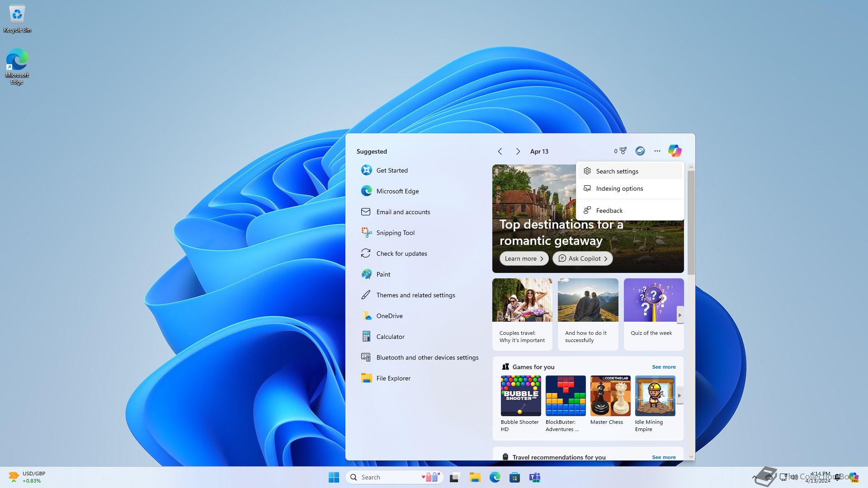Screen dimensions: 868x488
Task: Click See more for Travel recommendations
Action: (664, 457)
